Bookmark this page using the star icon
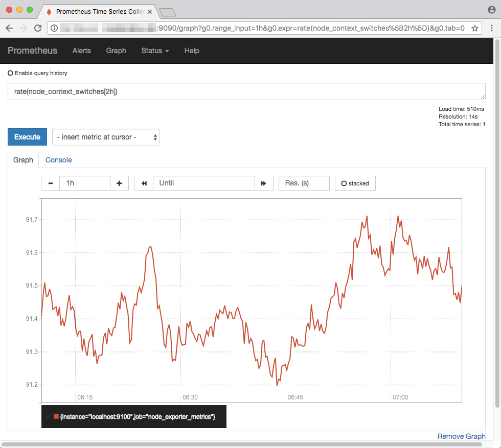This screenshot has width=501, height=448. [474, 28]
